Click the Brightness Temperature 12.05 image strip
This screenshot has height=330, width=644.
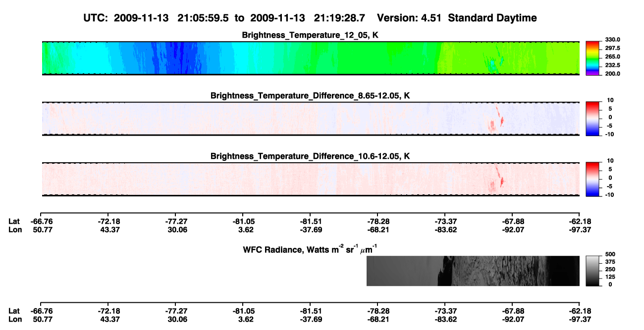(310, 58)
